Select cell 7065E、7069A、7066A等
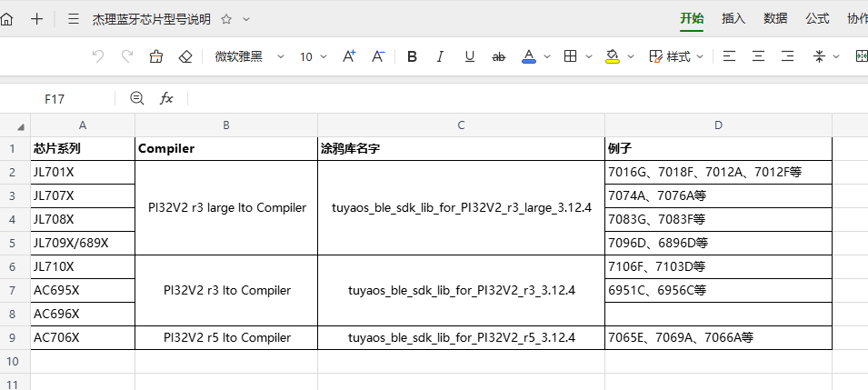This screenshot has height=390, width=868. click(x=718, y=337)
